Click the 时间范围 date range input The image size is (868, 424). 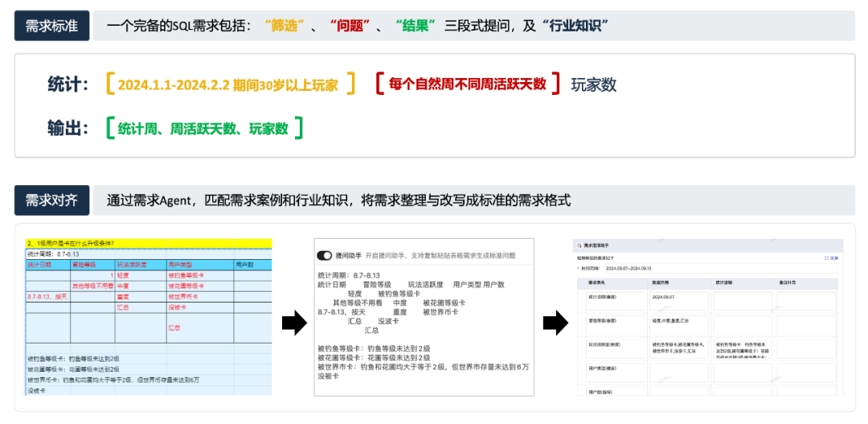tap(721, 268)
